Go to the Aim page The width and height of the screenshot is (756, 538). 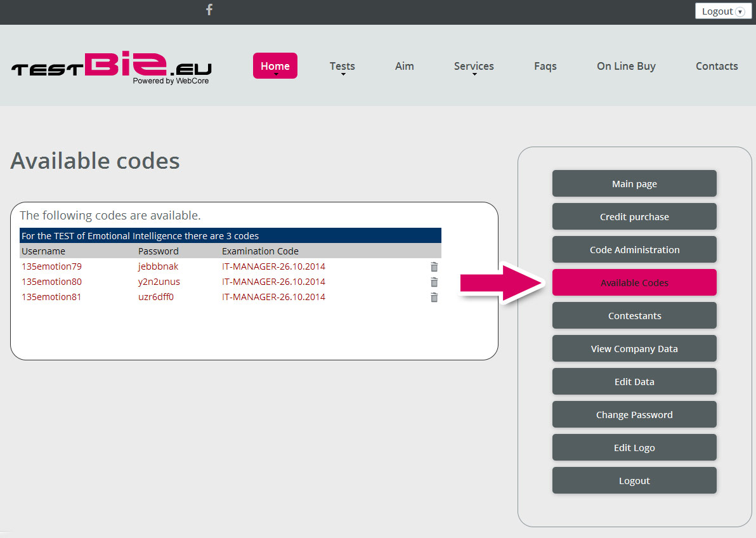coord(404,66)
